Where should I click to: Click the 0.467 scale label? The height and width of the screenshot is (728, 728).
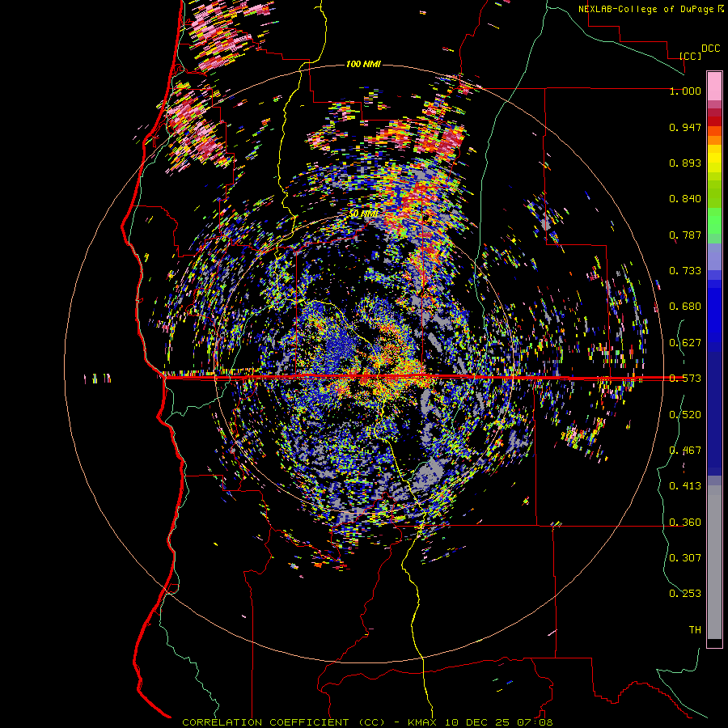(x=685, y=451)
